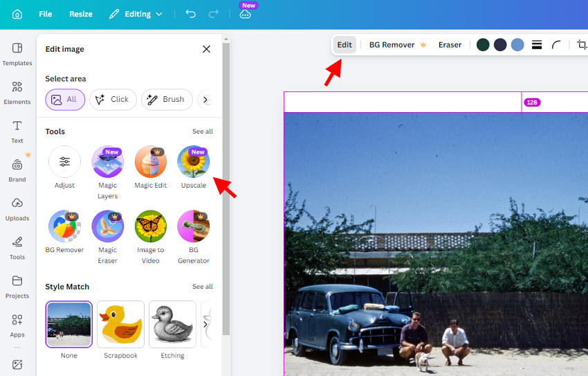
Task: Redo the last action
Action: point(213,15)
